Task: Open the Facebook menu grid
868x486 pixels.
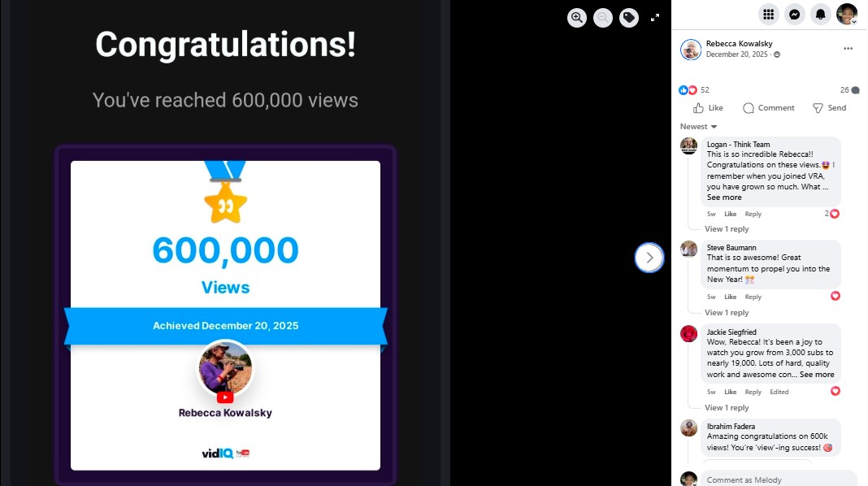Action: [768, 14]
